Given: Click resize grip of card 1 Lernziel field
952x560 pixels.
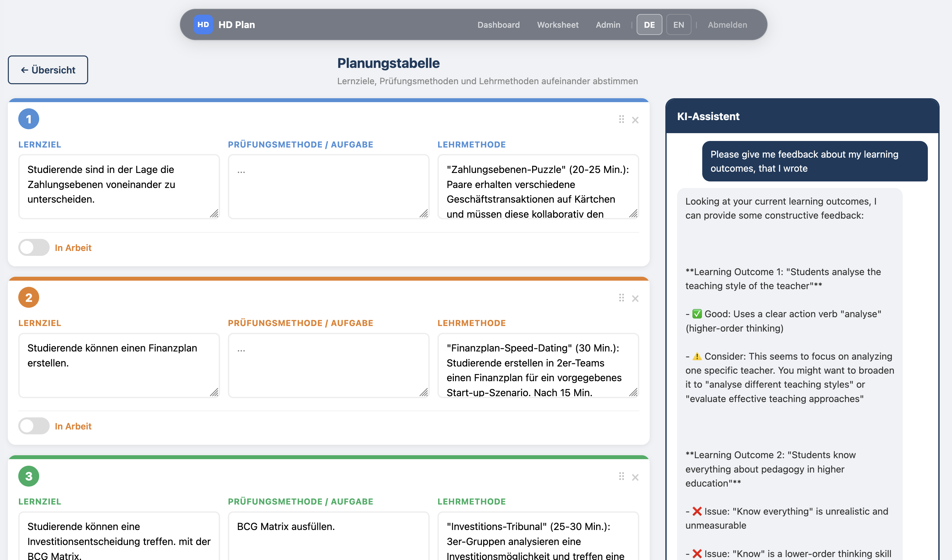Looking at the screenshot, I should tap(214, 214).
